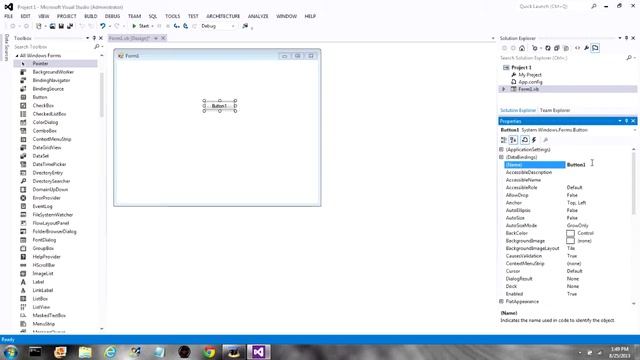Expand the (DataBindings) property
The height and width of the screenshot is (360, 640).
coord(502,157)
